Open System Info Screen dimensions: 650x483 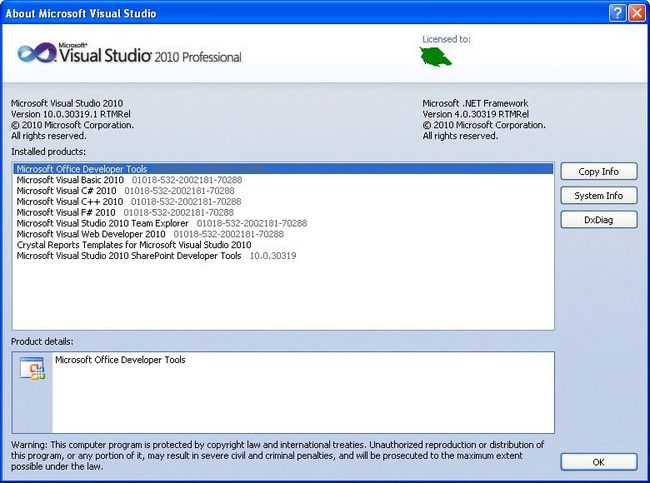[x=599, y=195]
